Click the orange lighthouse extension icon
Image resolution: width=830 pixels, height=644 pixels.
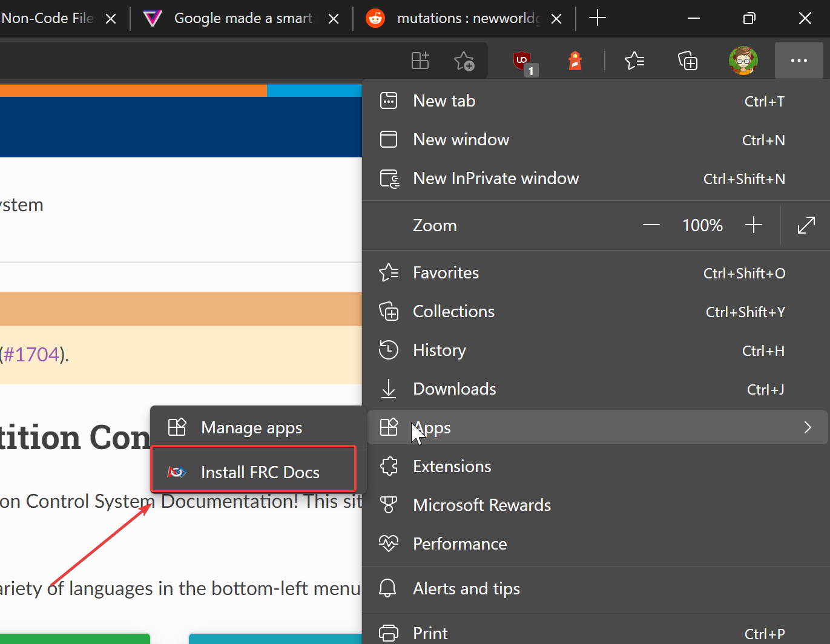tap(574, 61)
